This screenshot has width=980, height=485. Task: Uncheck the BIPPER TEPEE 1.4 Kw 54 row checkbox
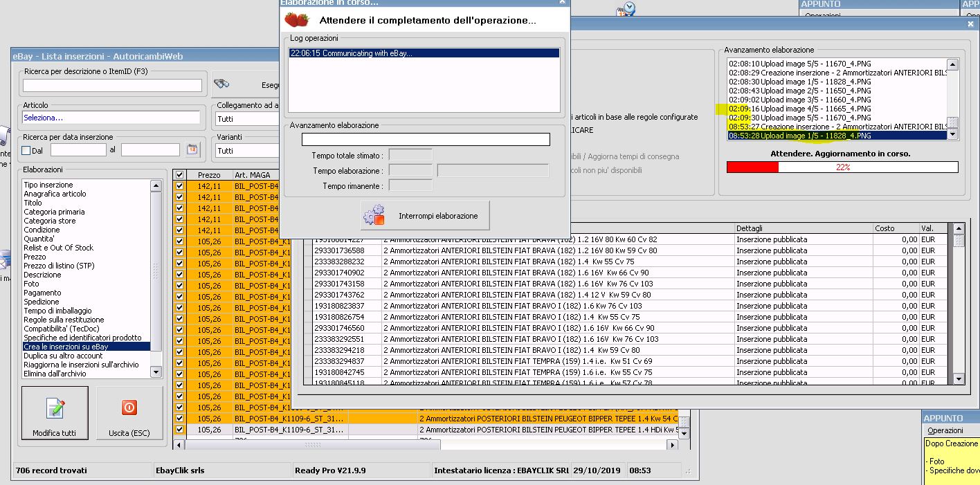point(180,419)
